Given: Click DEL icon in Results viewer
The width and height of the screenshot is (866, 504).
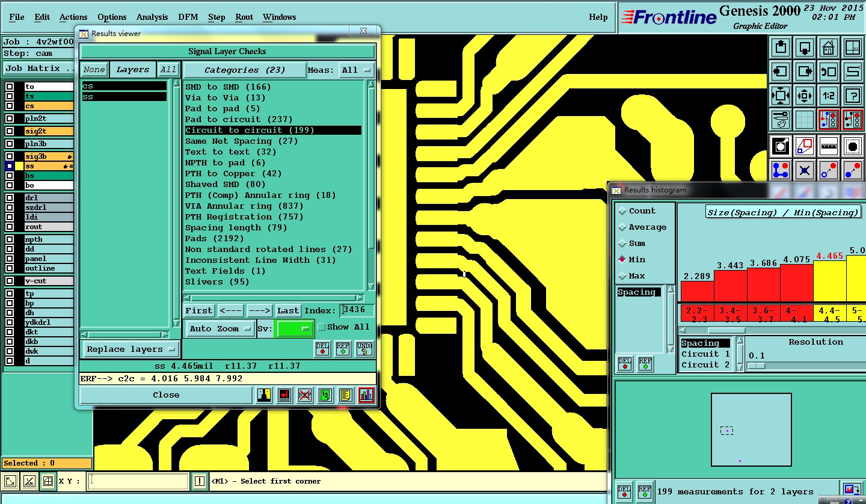Looking at the screenshot, I should pos(322,348).
